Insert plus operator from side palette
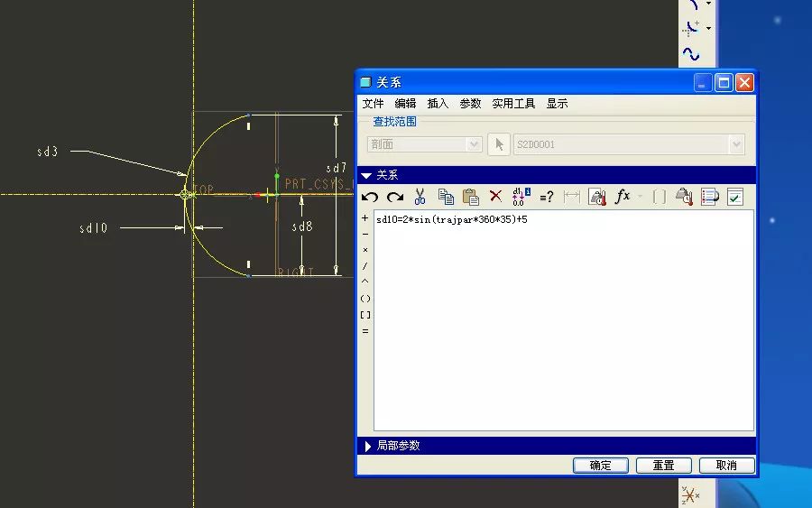This screenshot has width=812, height=508. point(365,218)
